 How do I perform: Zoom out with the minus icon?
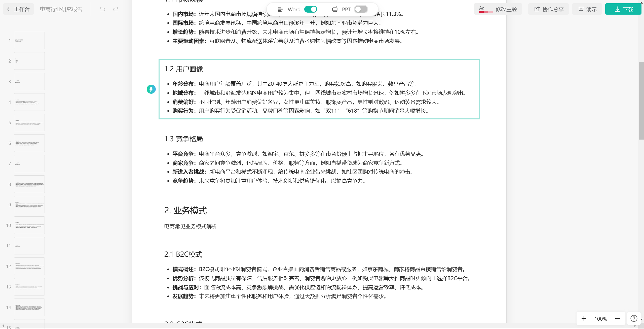pos(618,319)
